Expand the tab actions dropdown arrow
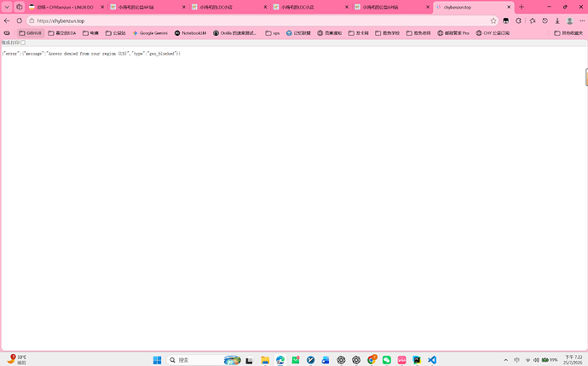The image size is (588, 366). pyautogui.click(x=7, y=7)
